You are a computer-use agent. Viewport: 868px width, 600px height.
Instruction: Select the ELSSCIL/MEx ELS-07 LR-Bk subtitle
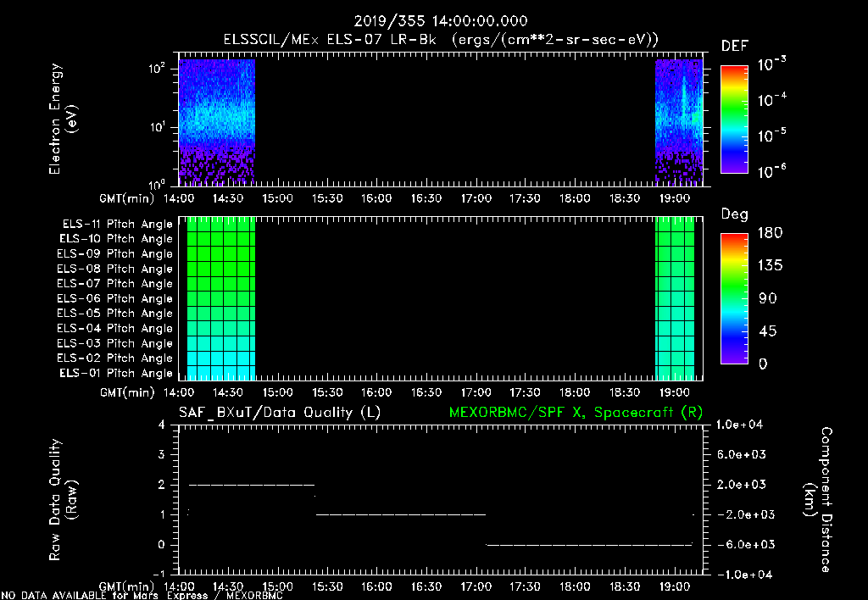tap(441, 40)
